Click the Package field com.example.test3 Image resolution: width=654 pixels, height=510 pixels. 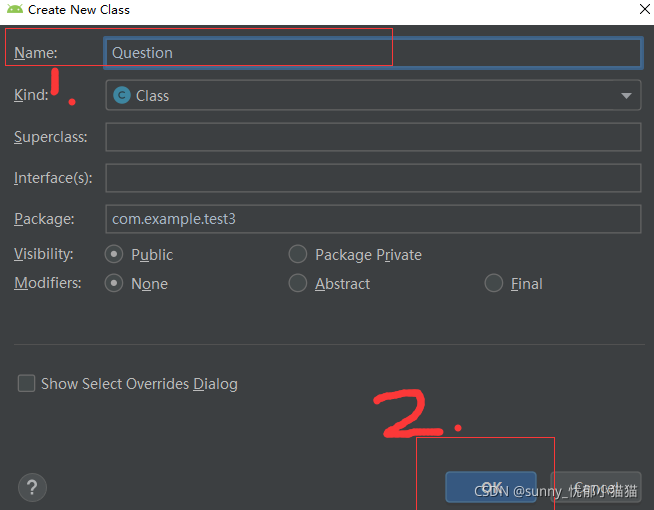point(373,219)
